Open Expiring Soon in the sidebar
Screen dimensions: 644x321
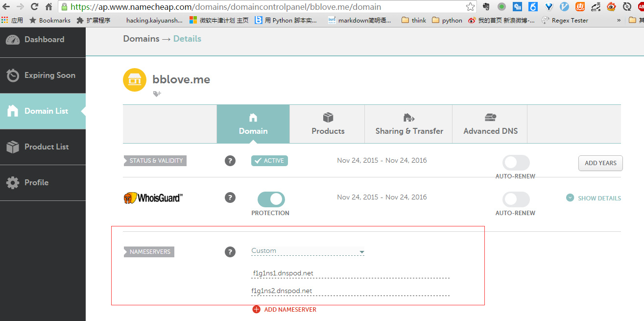(x=43, y=75)
